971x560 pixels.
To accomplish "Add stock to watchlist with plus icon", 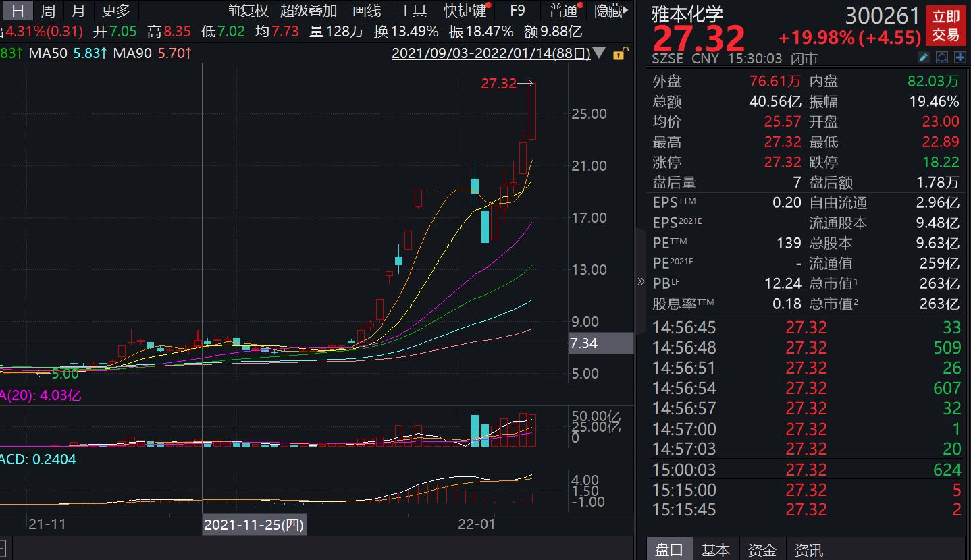I will [960, 57].
